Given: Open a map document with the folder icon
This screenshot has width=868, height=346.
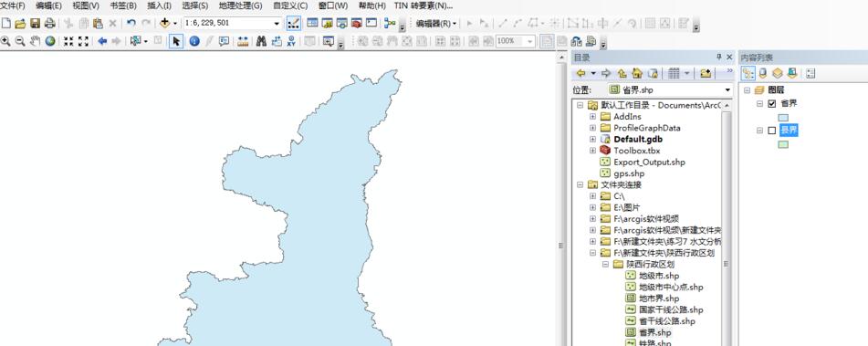Looking at the screenshot, I should point(20,23).
